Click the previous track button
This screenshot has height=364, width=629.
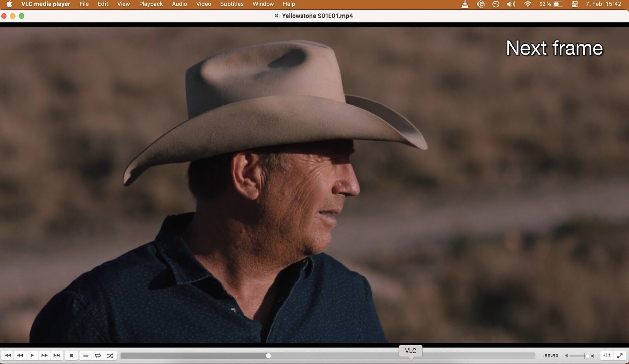[8, 355]
